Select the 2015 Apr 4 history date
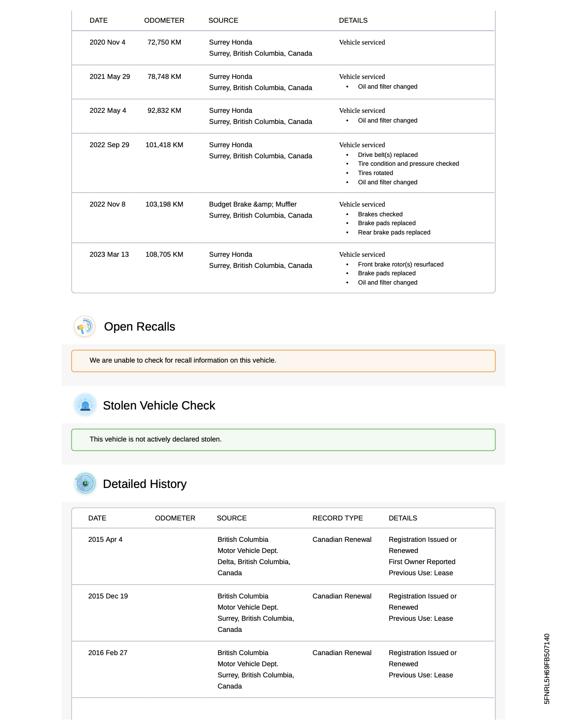This screenshot has width=565, height=728. 105,539
